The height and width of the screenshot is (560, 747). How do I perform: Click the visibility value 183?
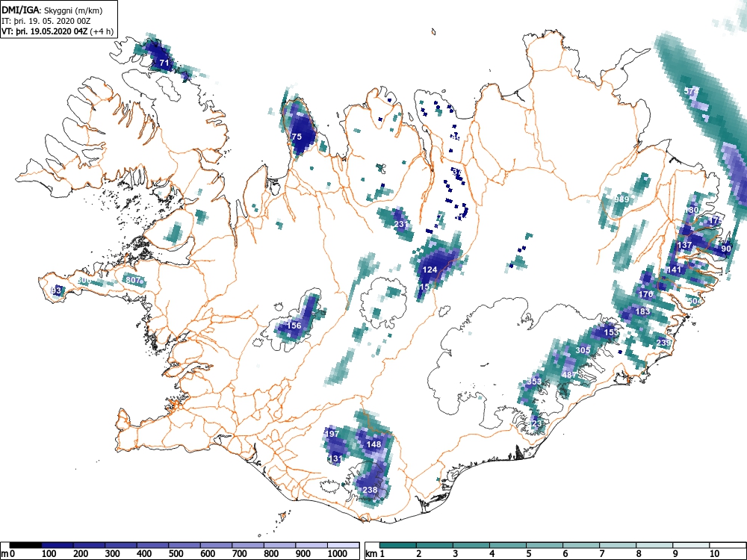[x=642, y=311]
